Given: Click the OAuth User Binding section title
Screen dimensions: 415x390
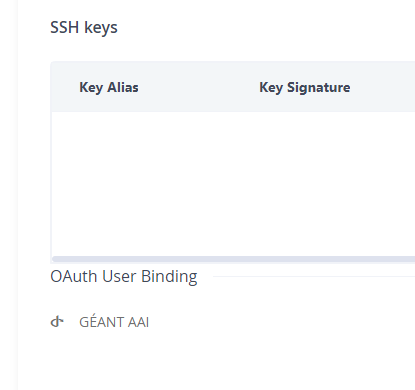Looking at the screenshot, I should (124, 276).
